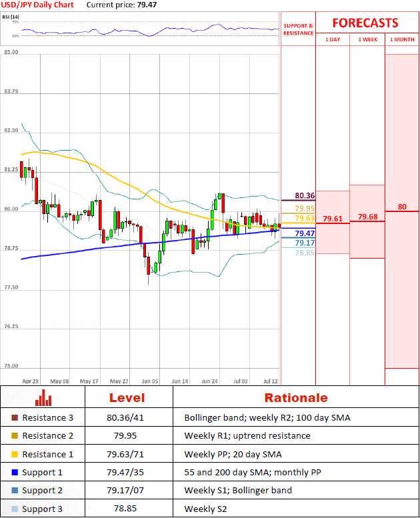Click the 80.36 resistance level label
The height and width of the screenshot is (518, 420).
pos(305,195)
